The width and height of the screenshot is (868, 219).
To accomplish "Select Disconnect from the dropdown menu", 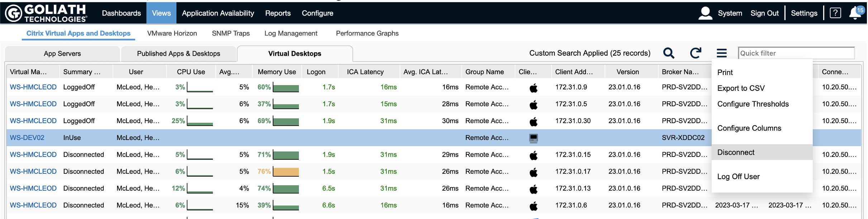I will 736,152.
